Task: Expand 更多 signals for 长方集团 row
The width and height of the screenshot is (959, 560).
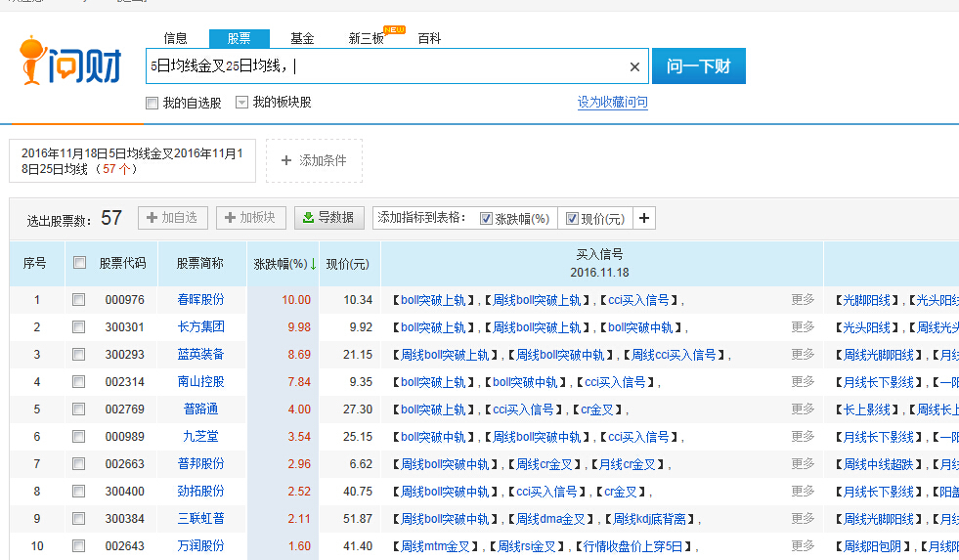Action: (803, 327)
